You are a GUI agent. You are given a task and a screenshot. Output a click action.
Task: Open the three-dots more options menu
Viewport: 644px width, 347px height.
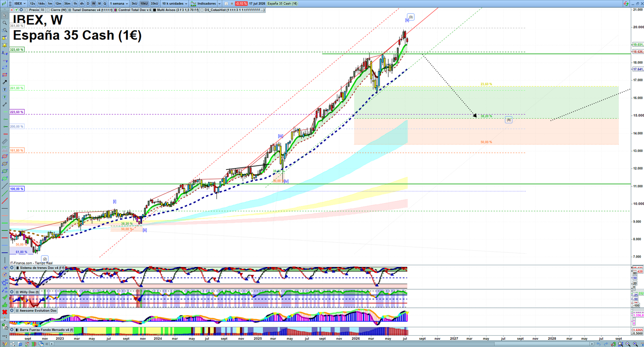click(4, 337)
